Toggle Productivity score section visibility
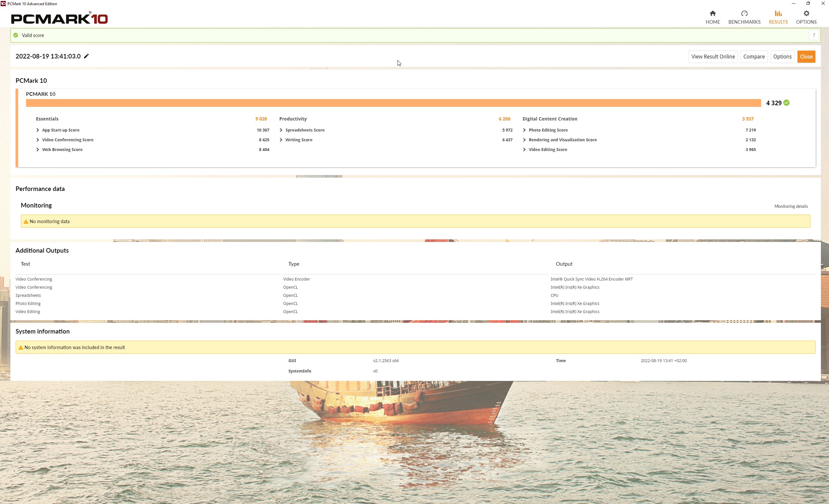 coord(293,119)
